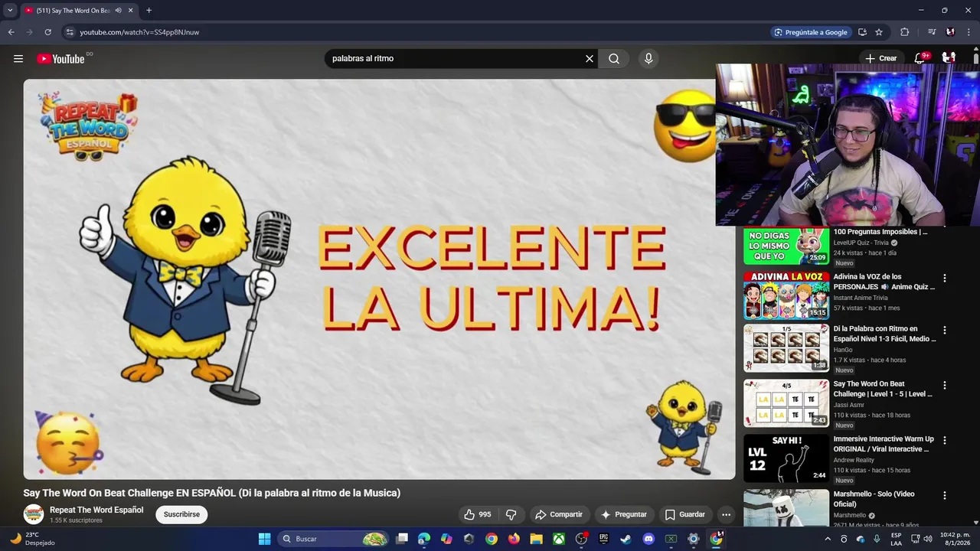Image resolution: width=980 pixels, height=551 pixels.
Task: Open the Windows Start menu
Action: [x=264, y=539]
